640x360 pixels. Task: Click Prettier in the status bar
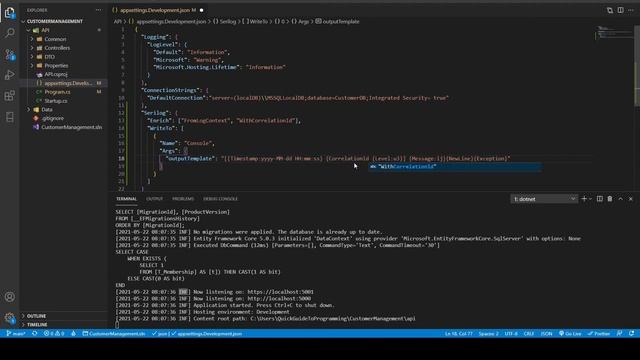click(x=599, y=333)
